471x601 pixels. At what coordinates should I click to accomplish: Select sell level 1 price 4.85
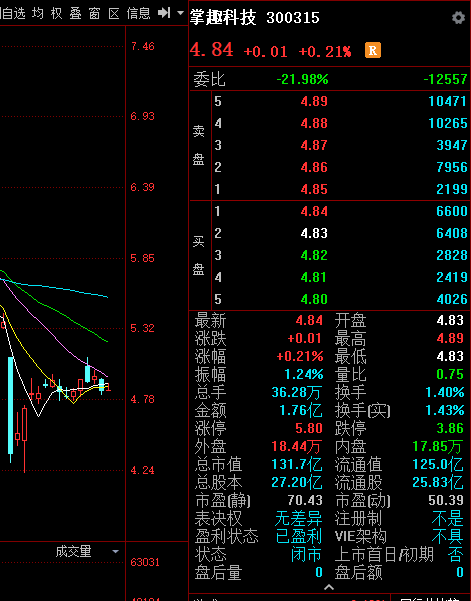coord(314,189)
